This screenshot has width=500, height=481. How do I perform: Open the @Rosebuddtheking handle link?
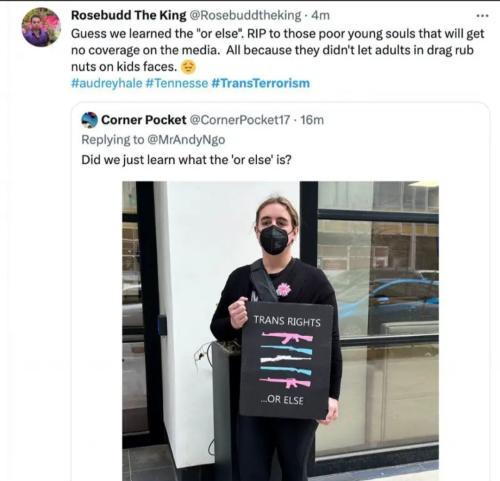tap(245, 15)
